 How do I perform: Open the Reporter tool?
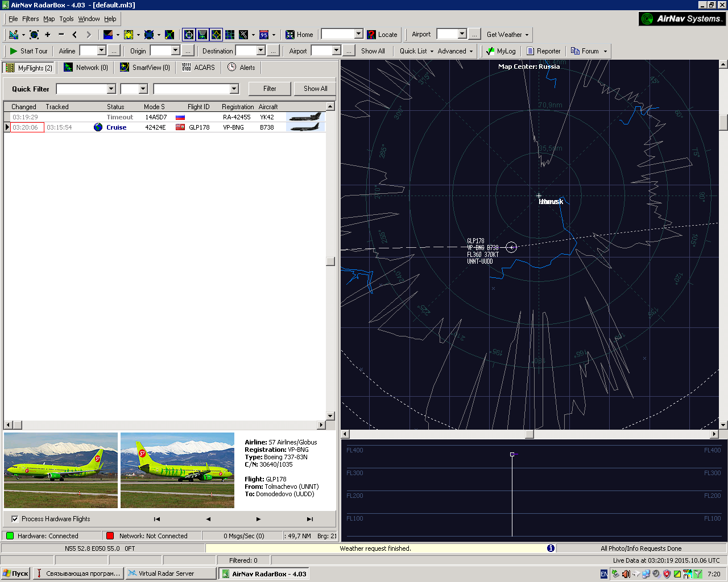[x=544, y=51]
